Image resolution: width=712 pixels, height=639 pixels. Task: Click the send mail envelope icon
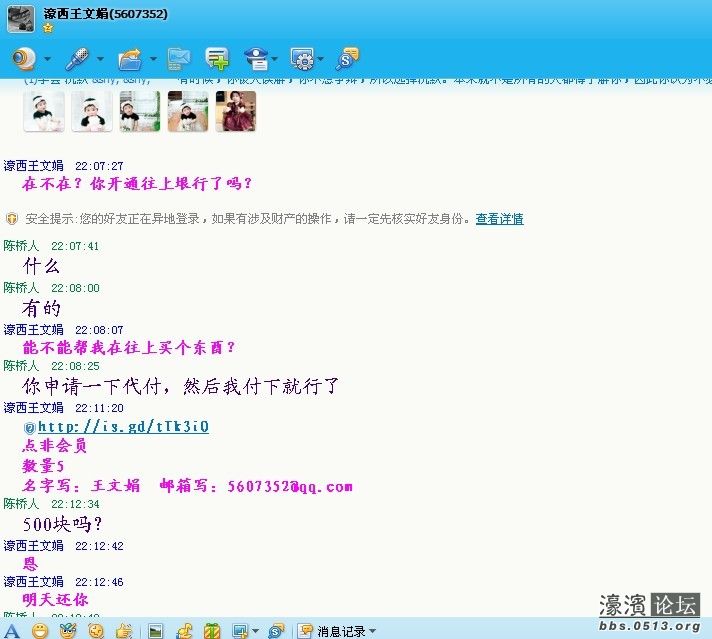(179, 59)
